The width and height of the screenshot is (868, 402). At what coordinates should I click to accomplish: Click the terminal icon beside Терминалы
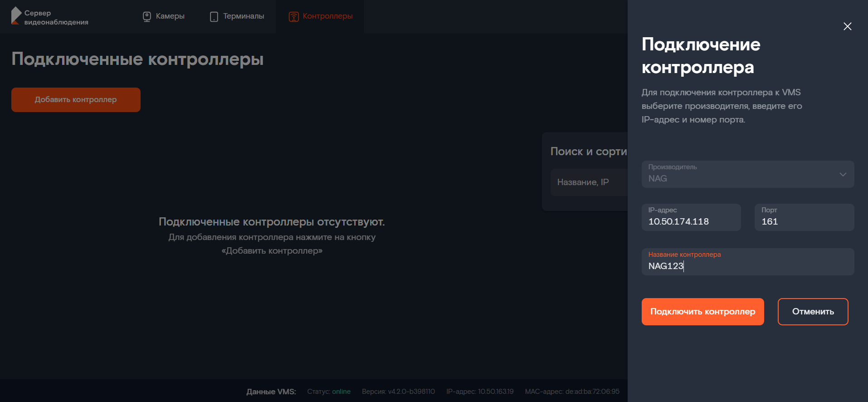click(x=214, y=17)
